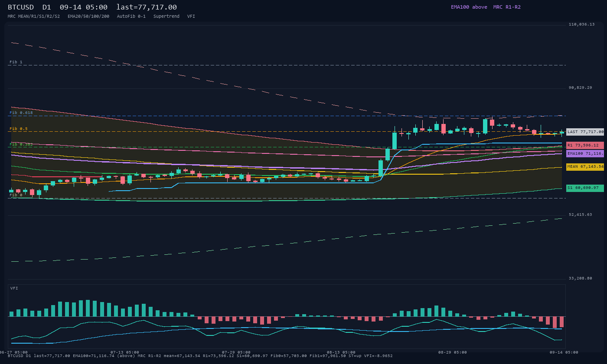The image size is (607, 364).
Task: Click the 90,829.29 price axis label
Action: 580,88
